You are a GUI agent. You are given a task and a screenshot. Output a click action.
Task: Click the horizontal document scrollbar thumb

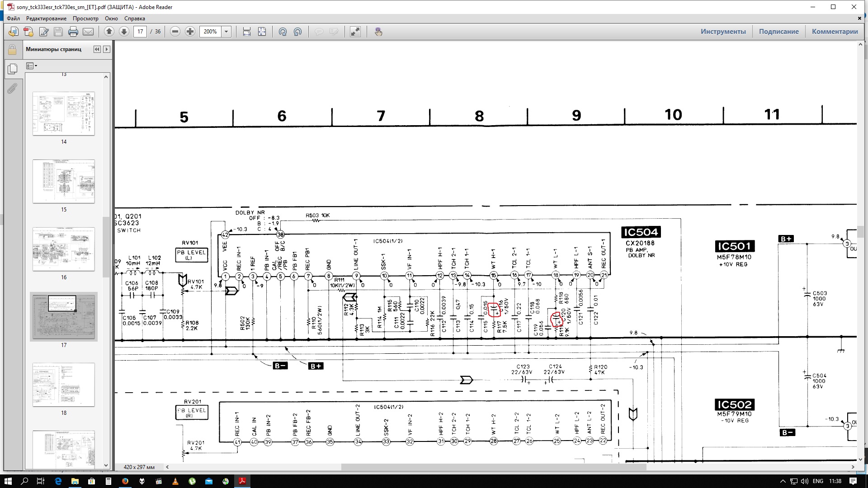click(x=493, y=467)
